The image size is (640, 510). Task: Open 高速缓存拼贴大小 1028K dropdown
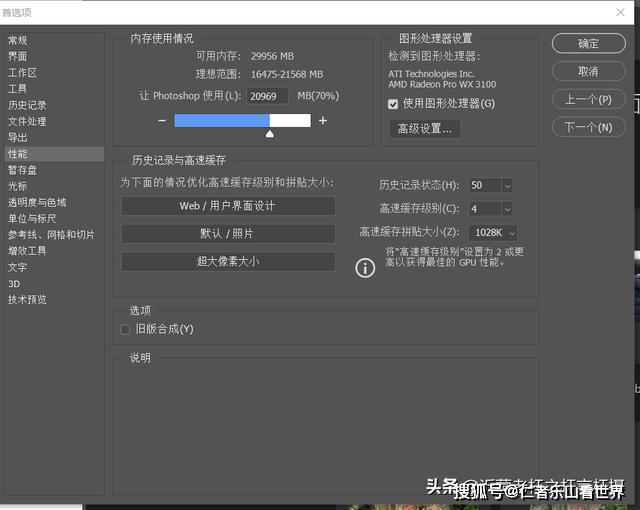coord(493,233)
